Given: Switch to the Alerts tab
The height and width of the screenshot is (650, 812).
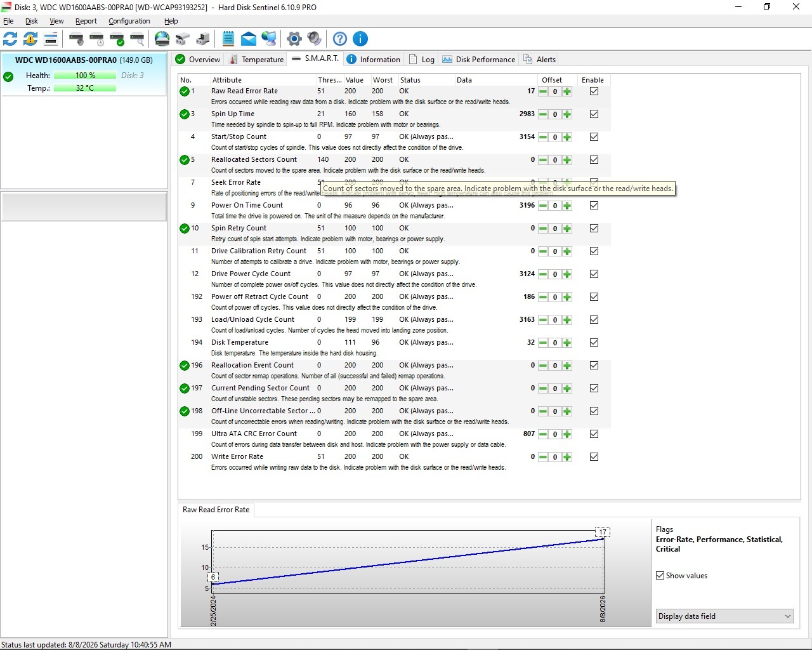Looking at the screenshot, I should point(539,60).
